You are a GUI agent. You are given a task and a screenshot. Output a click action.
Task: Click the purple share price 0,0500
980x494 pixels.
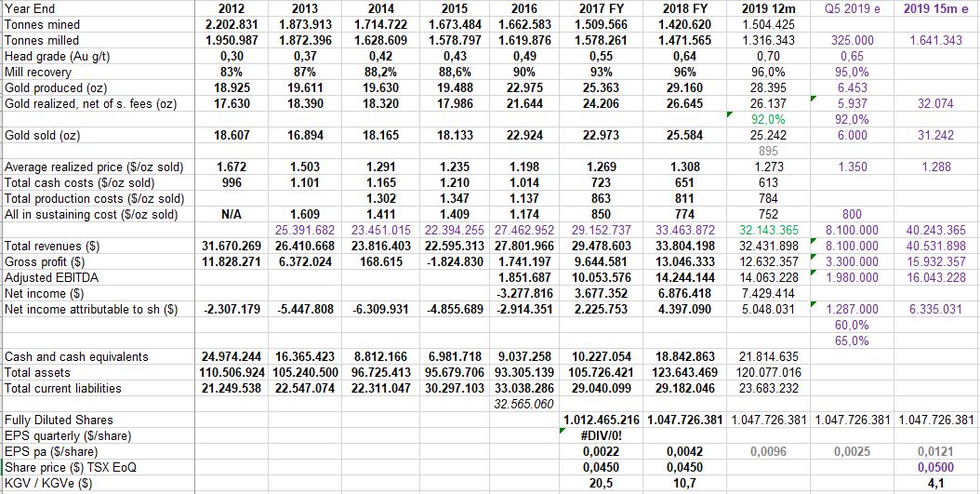[x=935, y=468]
